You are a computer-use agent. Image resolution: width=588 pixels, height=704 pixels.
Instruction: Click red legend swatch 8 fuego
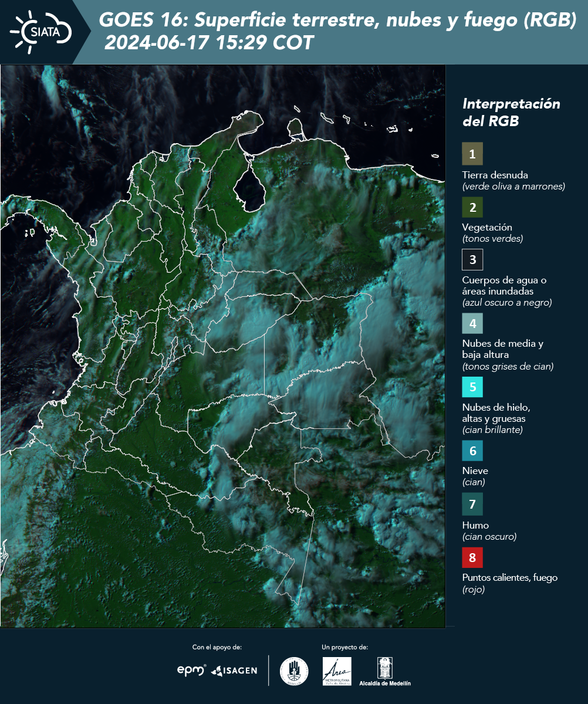tap(472, 557)
